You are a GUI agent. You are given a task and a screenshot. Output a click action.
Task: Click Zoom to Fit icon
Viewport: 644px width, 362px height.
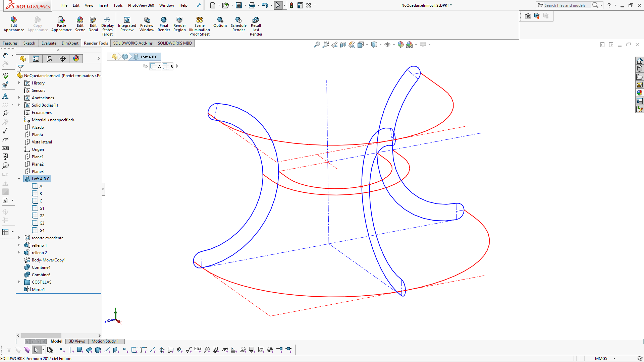click(317, 45)
